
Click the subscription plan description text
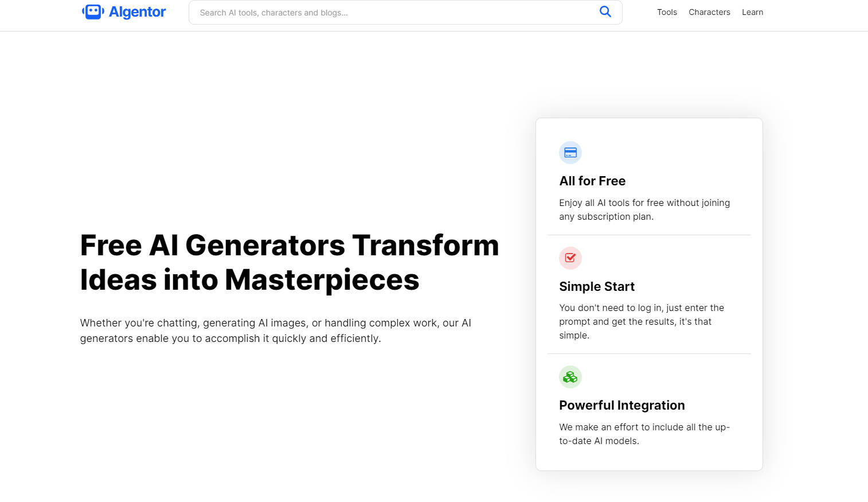[644, 209]
